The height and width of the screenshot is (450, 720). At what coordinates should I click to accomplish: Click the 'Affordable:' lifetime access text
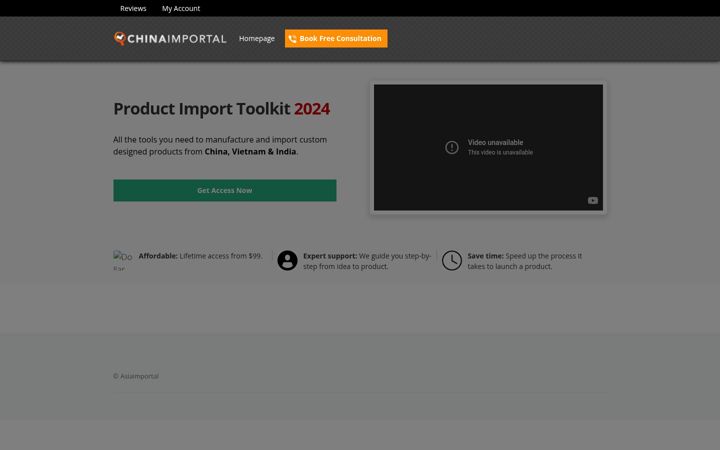point(201,256)
